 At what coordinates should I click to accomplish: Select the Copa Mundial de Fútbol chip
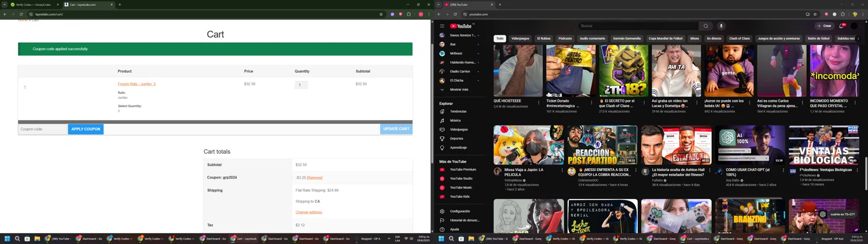665,39
